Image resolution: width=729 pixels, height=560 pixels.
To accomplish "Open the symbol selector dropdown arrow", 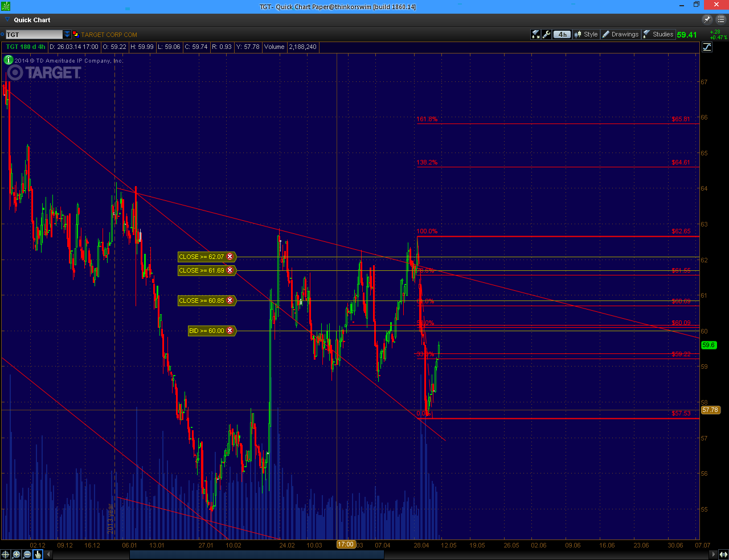I will 67,35.
